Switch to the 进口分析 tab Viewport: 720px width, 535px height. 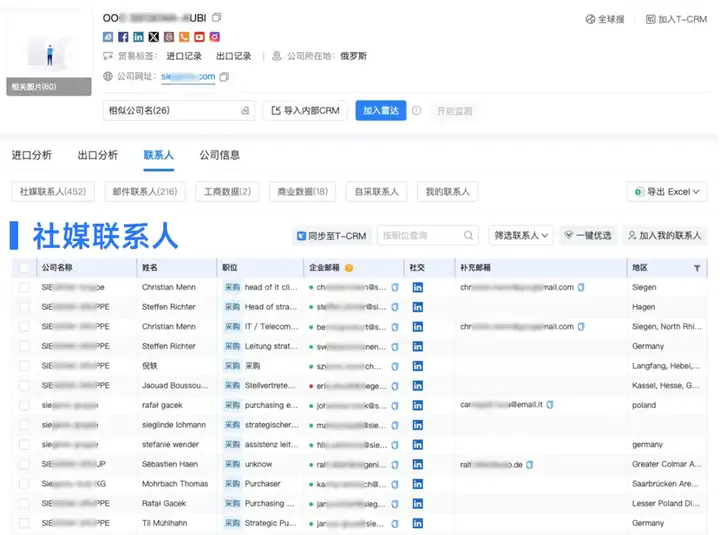32,155
